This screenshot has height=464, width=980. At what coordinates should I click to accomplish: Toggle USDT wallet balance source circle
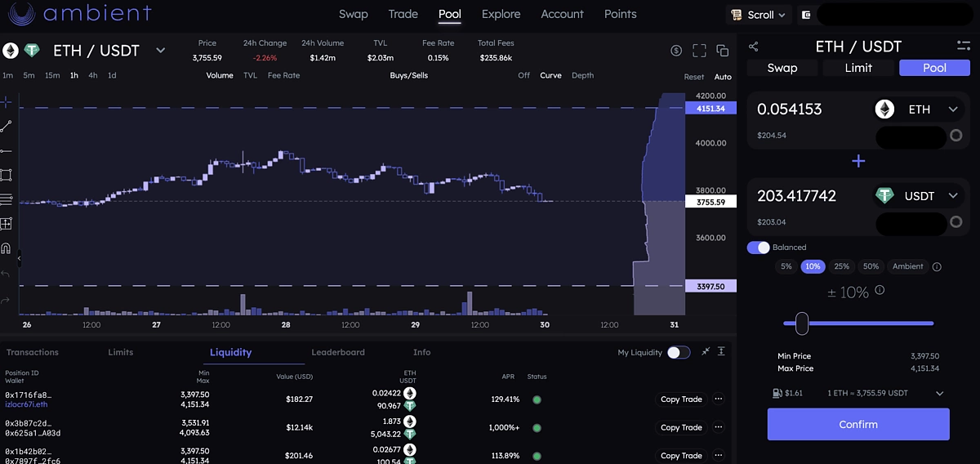click(955, 222)
